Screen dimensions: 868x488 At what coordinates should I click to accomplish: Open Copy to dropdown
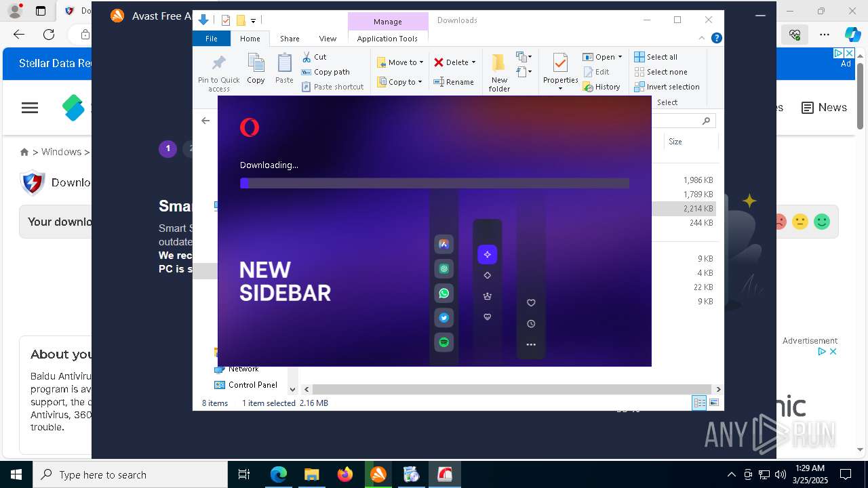point(400,82)
